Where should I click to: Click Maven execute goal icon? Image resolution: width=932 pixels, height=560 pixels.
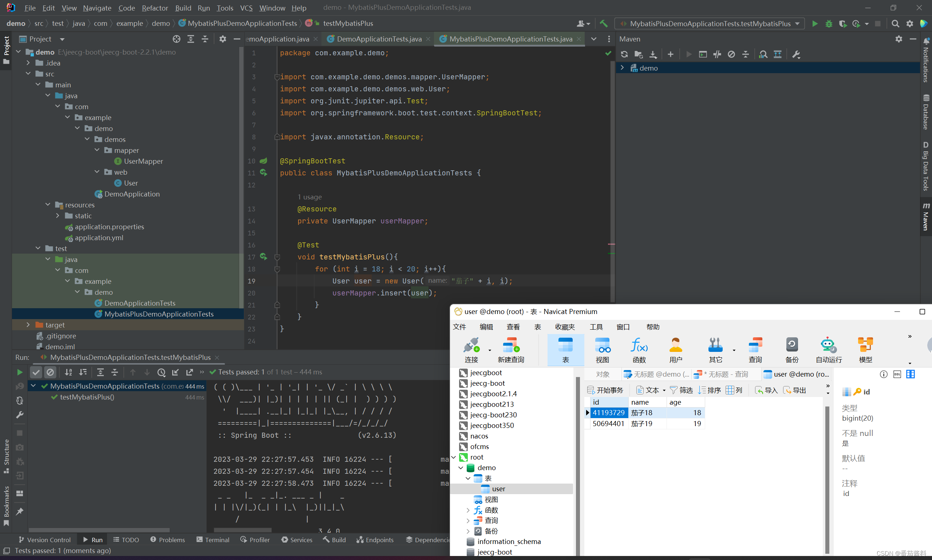(703, 54)
